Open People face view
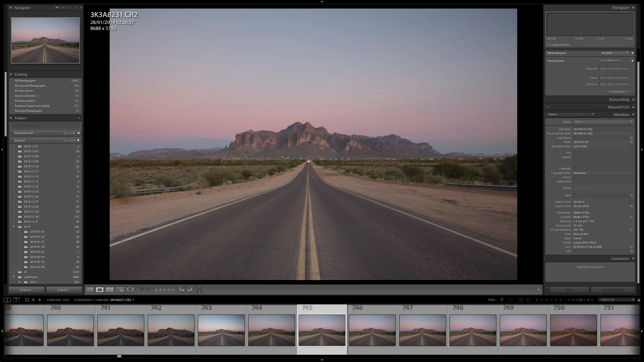Screen dimensions: 644x362 click(130, 290)
